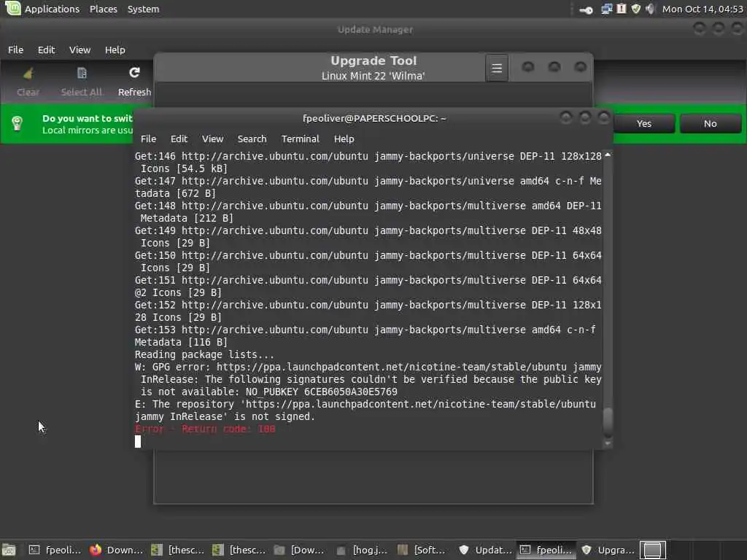Open the Update Manager View menu
The image size is (747, 560).
(x=80, y=50)
